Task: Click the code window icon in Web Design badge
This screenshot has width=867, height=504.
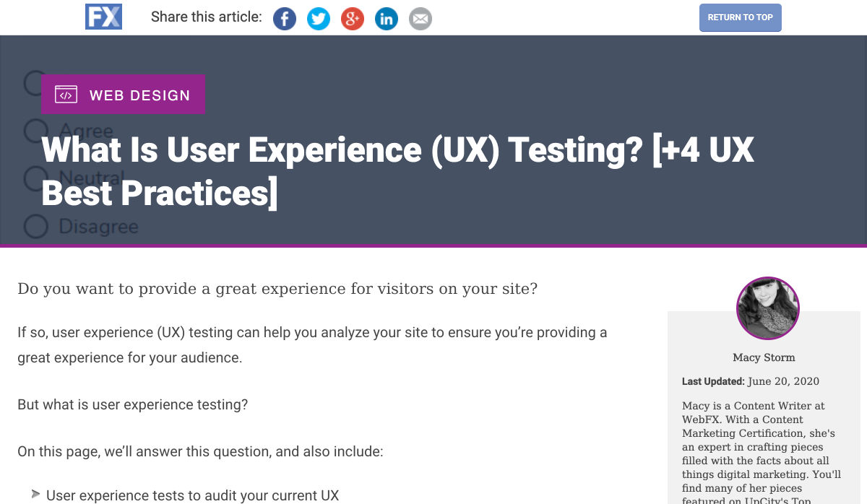Action: point(66,95)
